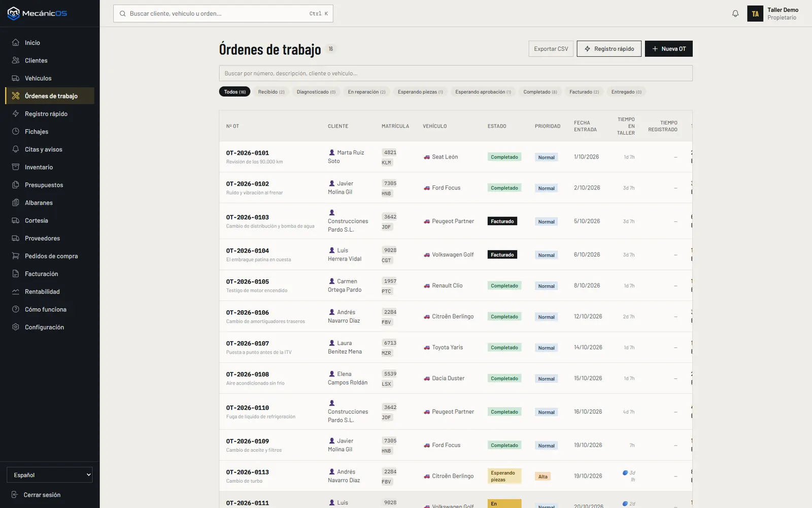Filter by Esperando piezas tab
The image size is (812, 508).
tap(420, 92)
